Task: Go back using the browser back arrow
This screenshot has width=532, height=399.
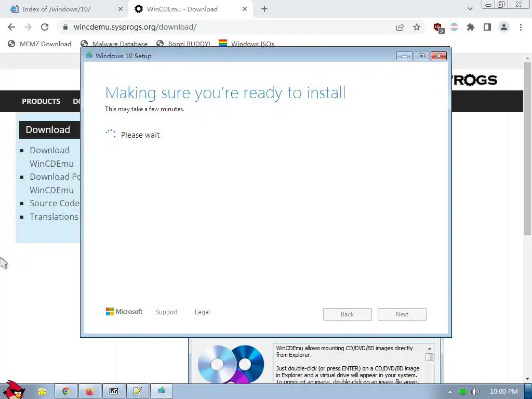Action: 11,27
